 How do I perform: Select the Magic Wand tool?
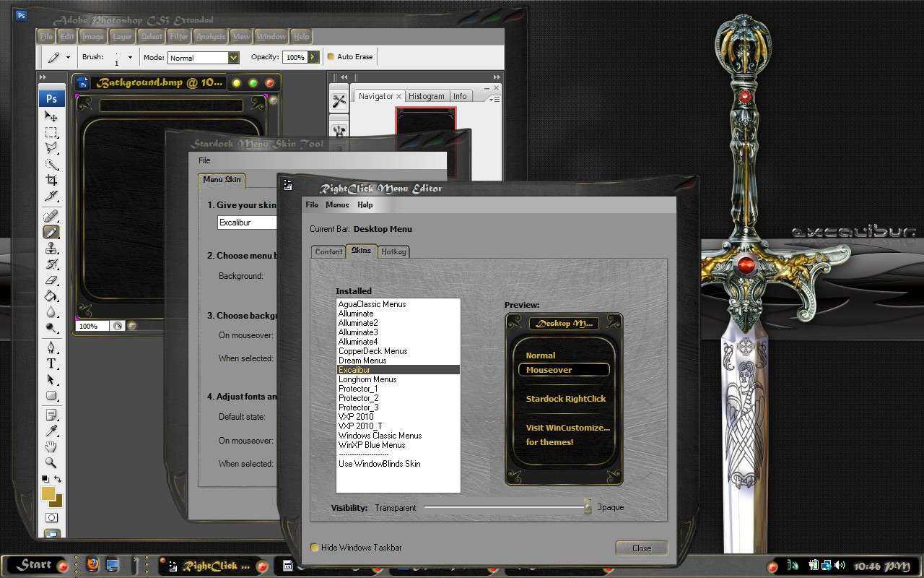(51, 164)
